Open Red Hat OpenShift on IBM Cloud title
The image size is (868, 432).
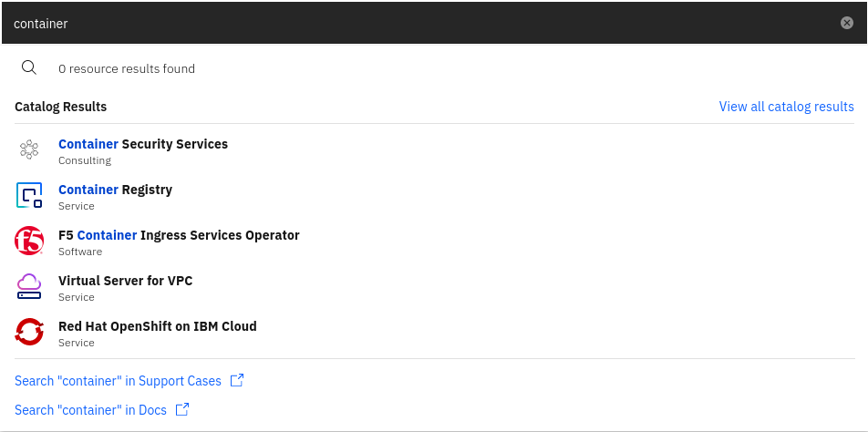coord(158,326)
